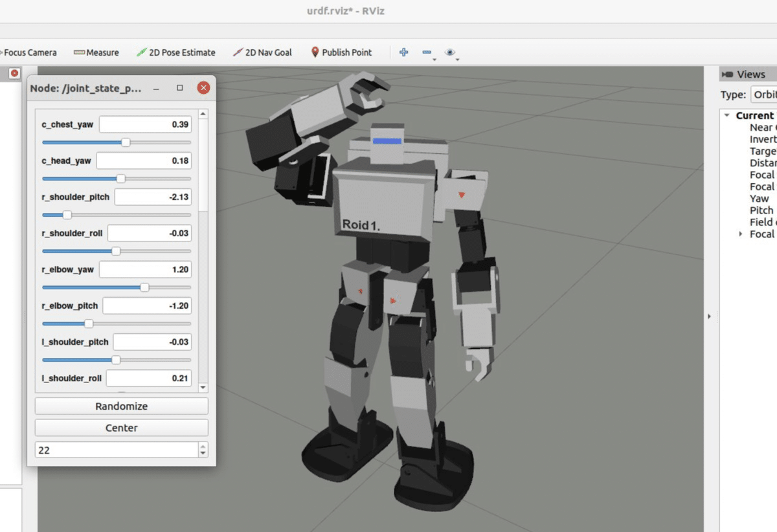This screenshot has height=532, width=777.
Task: Click the c_chest_yaw joint label
Action: [67, 124]
